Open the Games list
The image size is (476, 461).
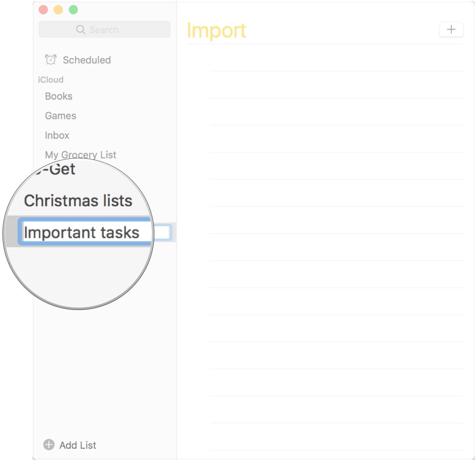coord(60,116)
